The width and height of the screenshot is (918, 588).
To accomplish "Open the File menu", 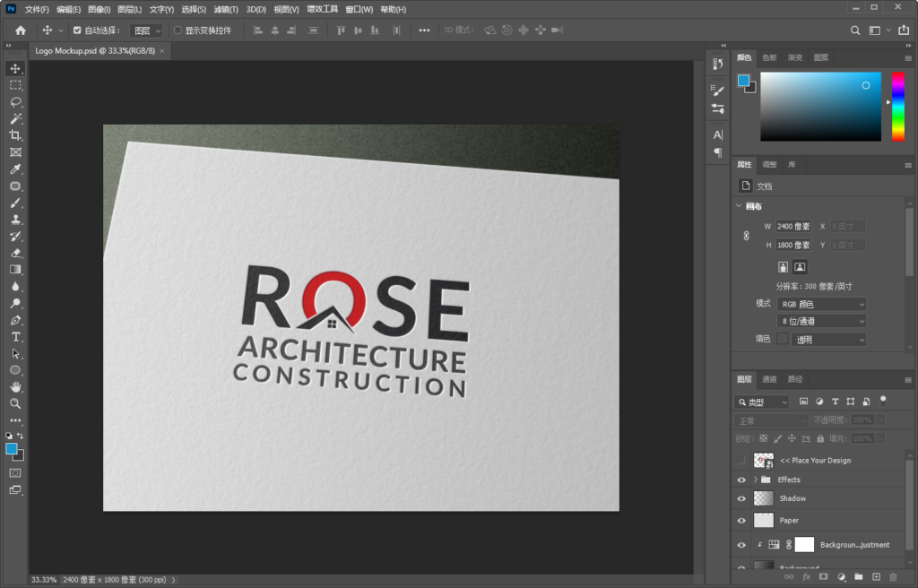I will 37,9.
